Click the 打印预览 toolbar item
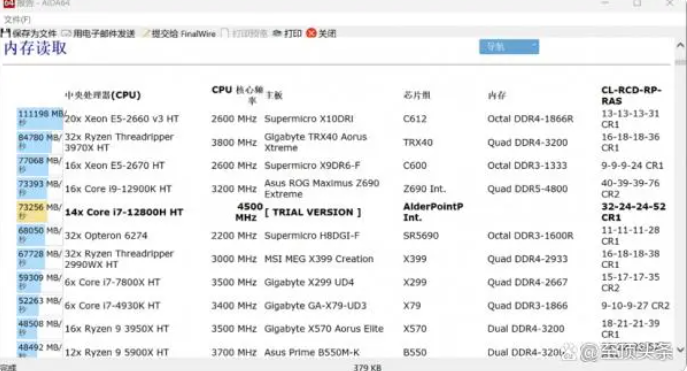 coord(244,33)
